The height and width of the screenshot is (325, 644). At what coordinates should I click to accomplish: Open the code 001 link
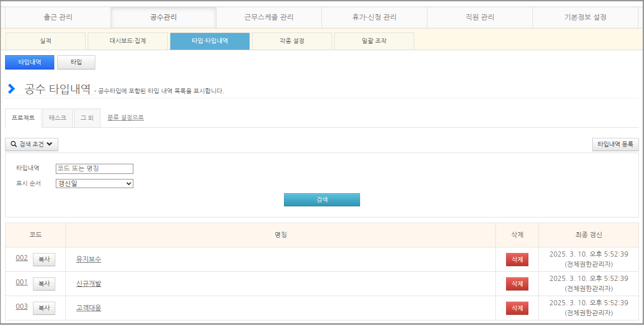tap(22, 282)
